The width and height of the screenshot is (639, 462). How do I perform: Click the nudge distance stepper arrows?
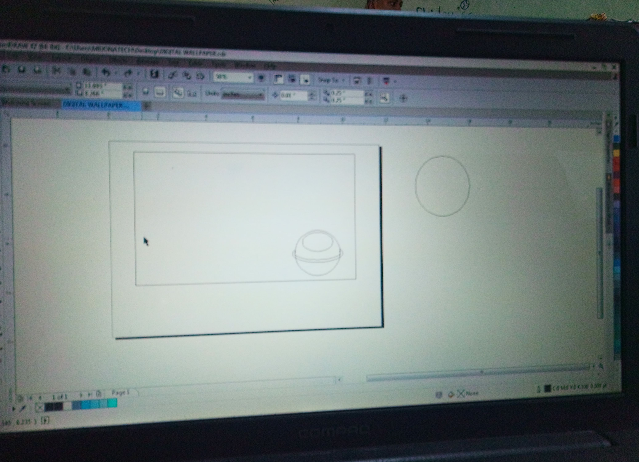[312, 96]
